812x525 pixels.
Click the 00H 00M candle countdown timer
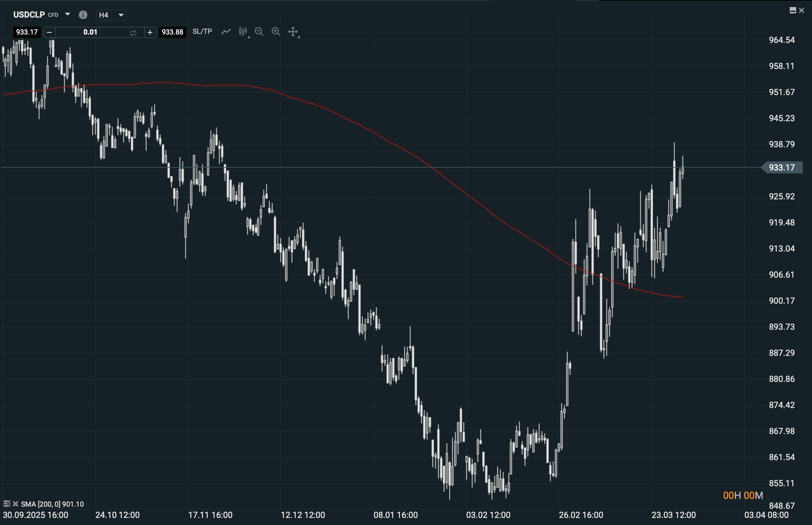(743, 495)
